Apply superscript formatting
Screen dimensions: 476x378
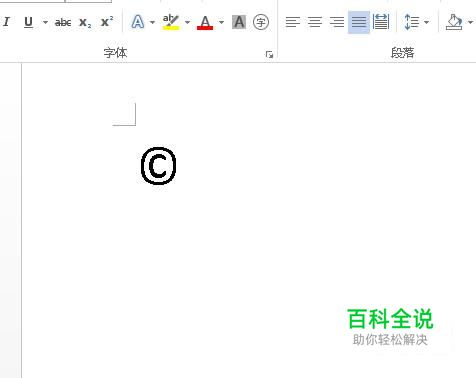click(107, 22)
